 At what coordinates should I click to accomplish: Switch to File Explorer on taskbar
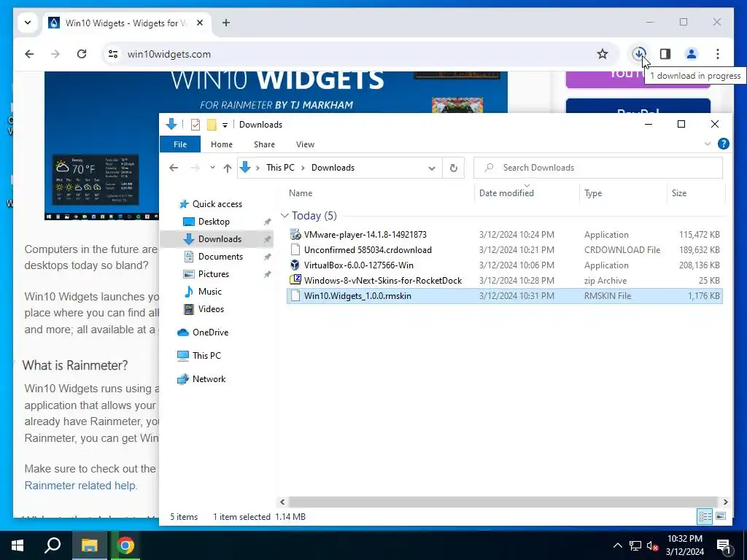[x=89, y=545]
